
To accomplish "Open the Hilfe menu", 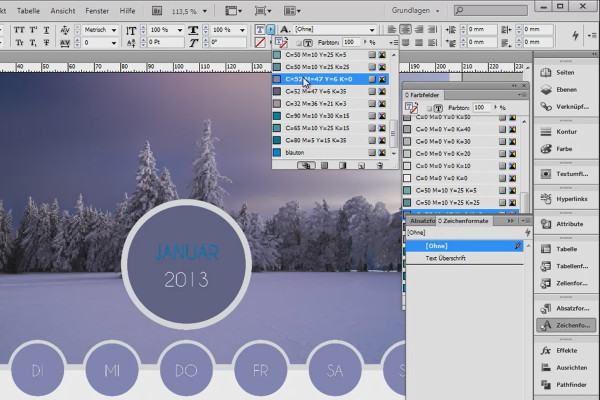I will (127, 11).
